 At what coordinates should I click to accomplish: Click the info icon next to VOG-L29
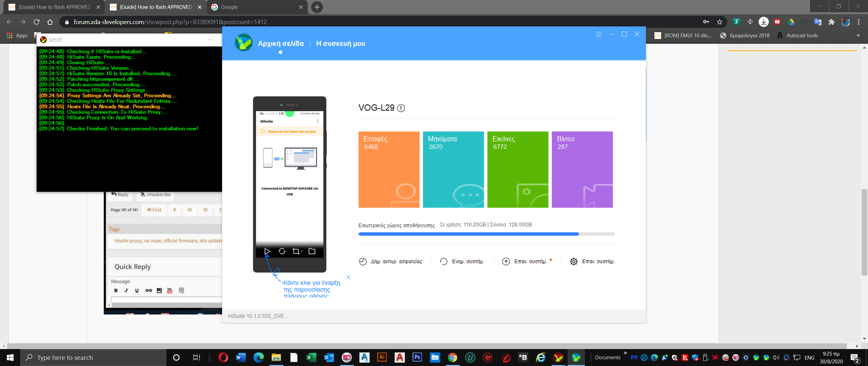point(401,108)
